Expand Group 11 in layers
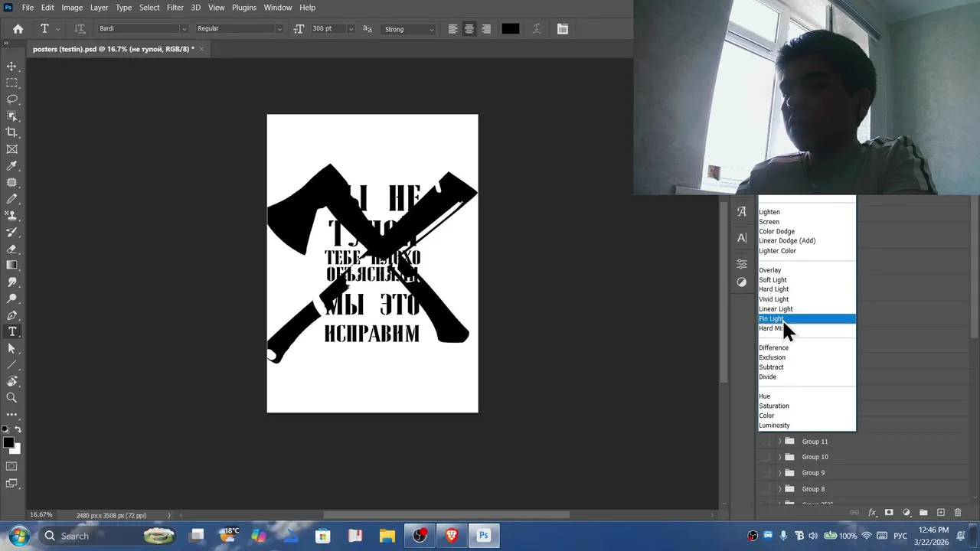 click(779, 442)
